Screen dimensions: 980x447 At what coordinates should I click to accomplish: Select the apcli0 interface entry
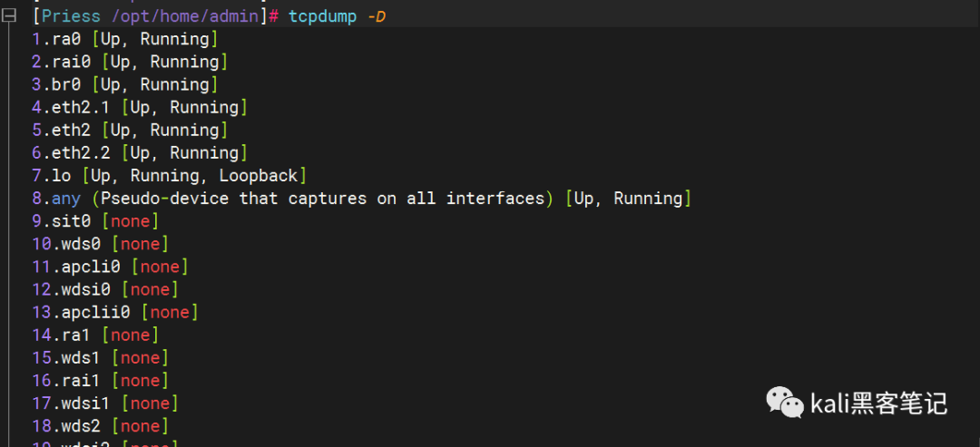point(110,267)
